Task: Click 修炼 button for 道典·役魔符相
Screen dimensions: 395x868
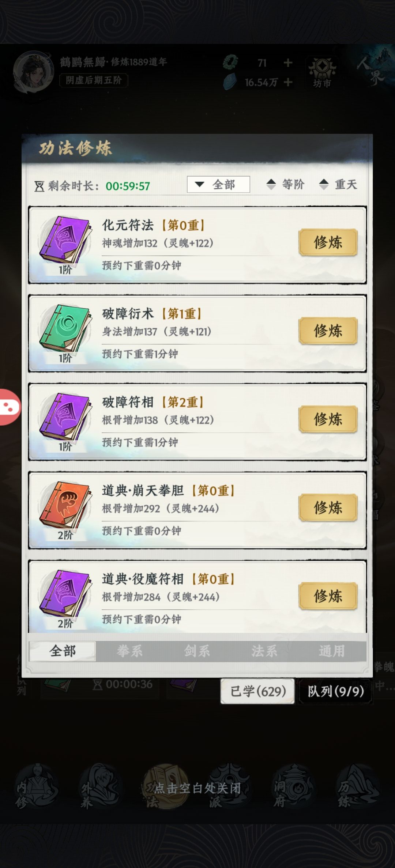Action: [x=328, y=596]
